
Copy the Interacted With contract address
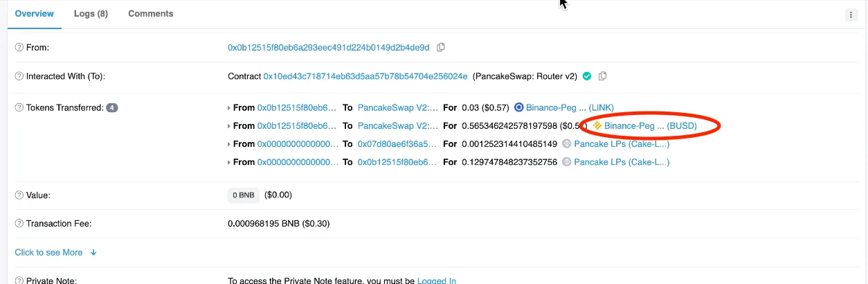click(602, 76)
